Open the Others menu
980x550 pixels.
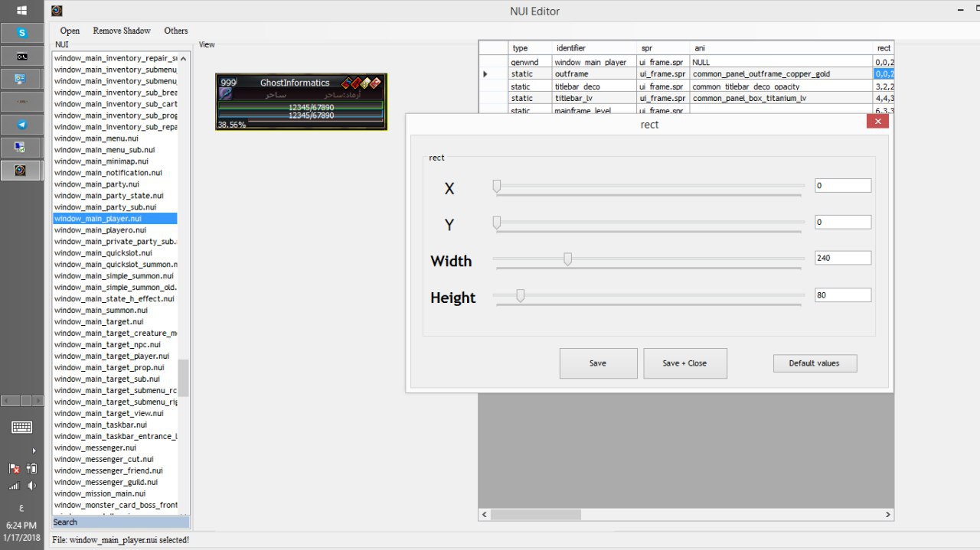pos(175,31)
